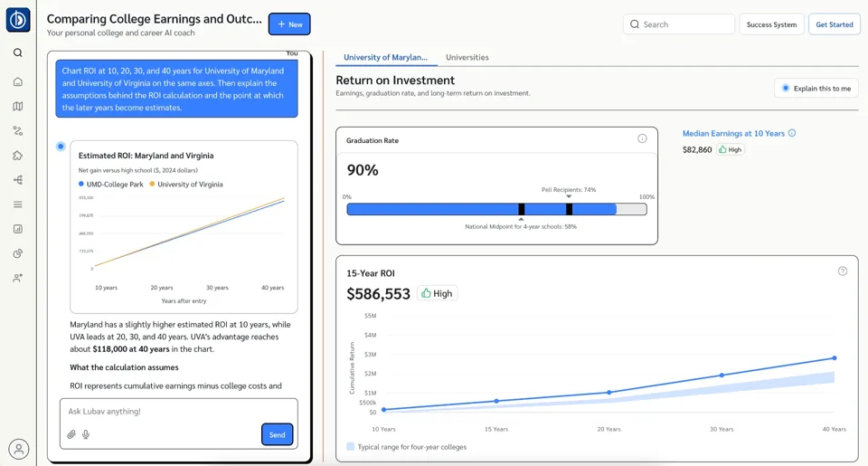
Task: Click the $118,000 at 40 years bold text
Action: pos(130,349)
